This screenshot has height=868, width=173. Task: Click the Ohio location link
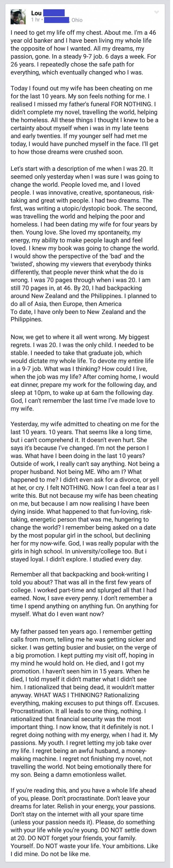click(77, 20)
